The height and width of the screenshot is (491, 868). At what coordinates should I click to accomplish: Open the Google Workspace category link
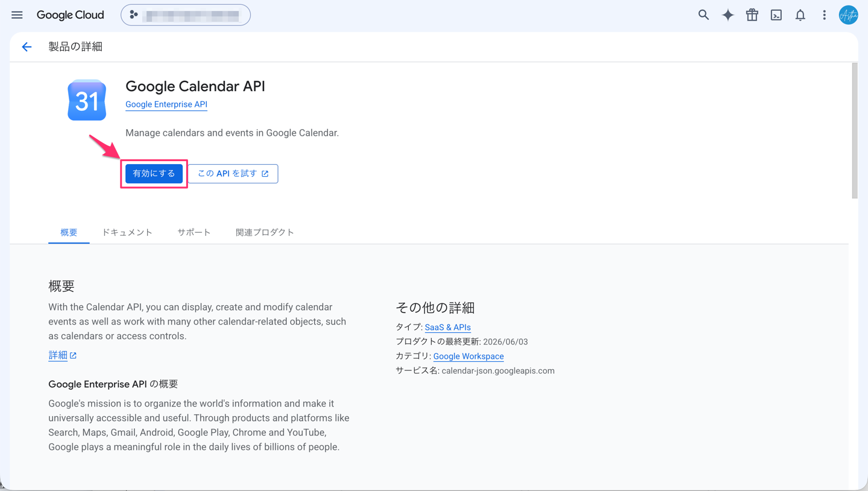coord(468,356)
